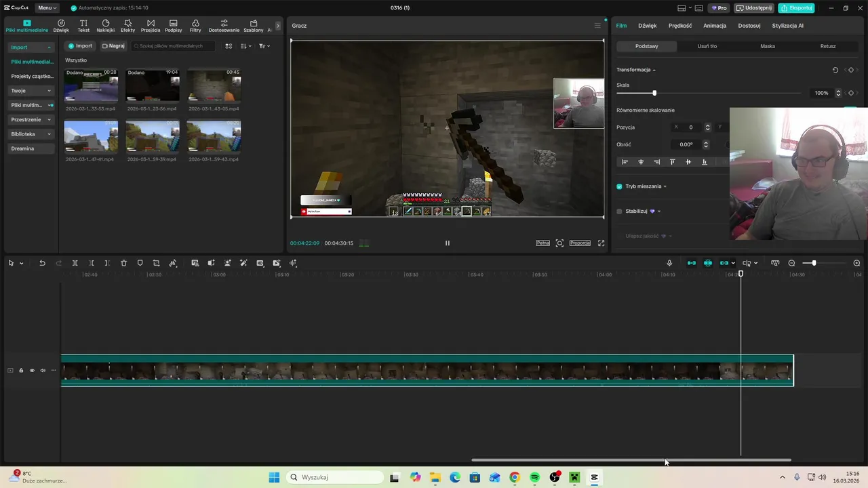The width and height of the screenshot is (868, 488).
Task: Switch to the Animacja inspector tab
Action: point(715,26)
